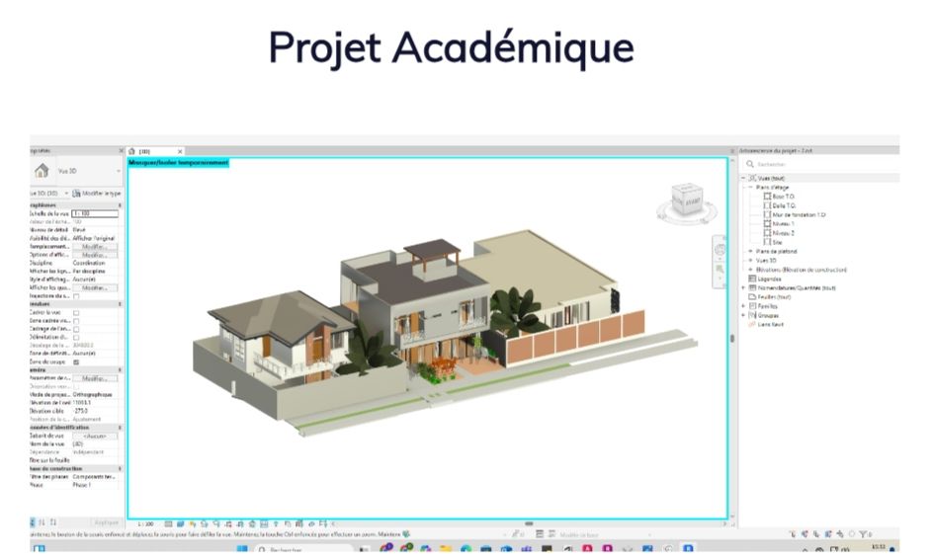Toggle Select Links icon in status bar

[x=794, y=534]
